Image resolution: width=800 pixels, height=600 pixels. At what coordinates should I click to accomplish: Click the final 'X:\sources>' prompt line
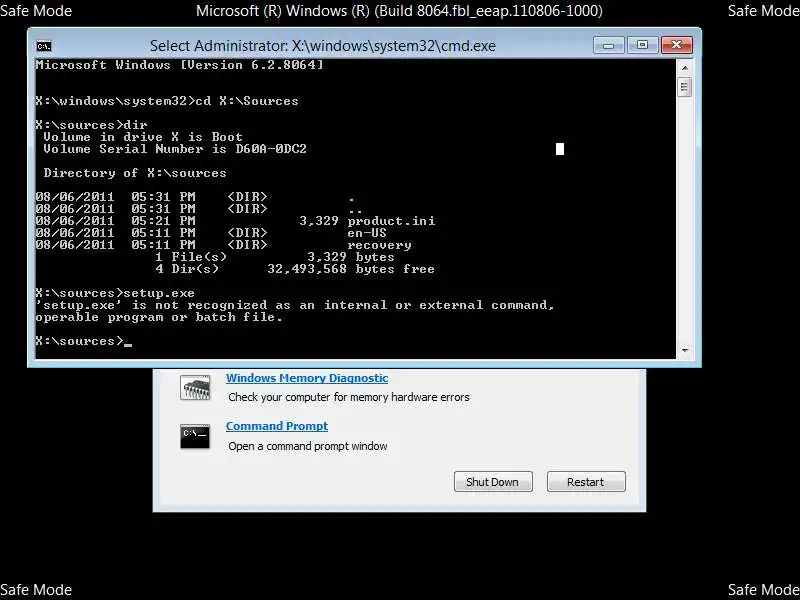pyautogui.click(x=83, y=341)
